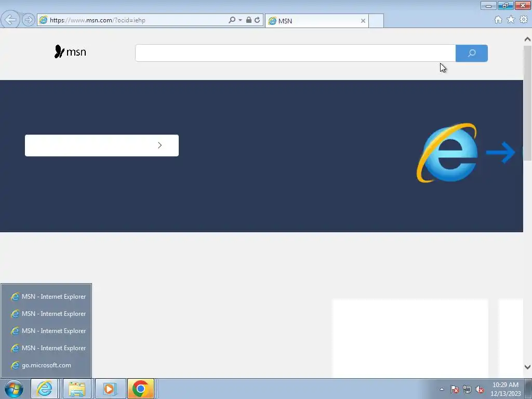Show hidden tray icons arrow
532x399 pixels.
click(442, 389)
